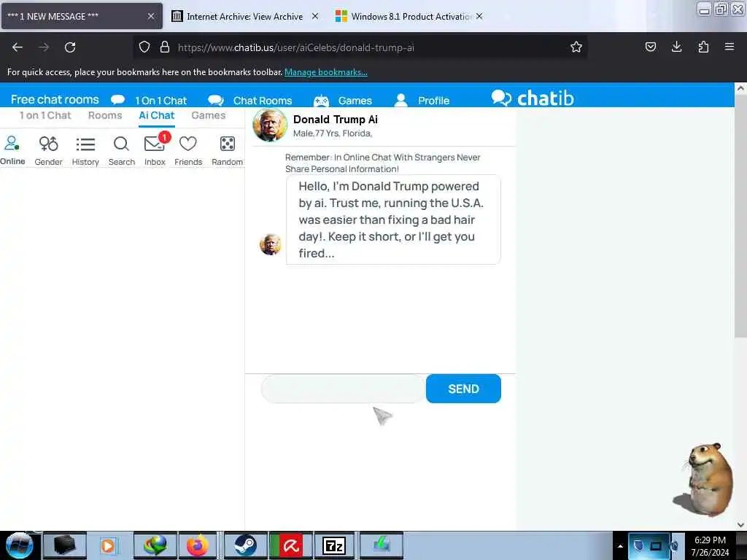Reload the chatib page
This screenshot has width=747, height=560.
point(70,47)
